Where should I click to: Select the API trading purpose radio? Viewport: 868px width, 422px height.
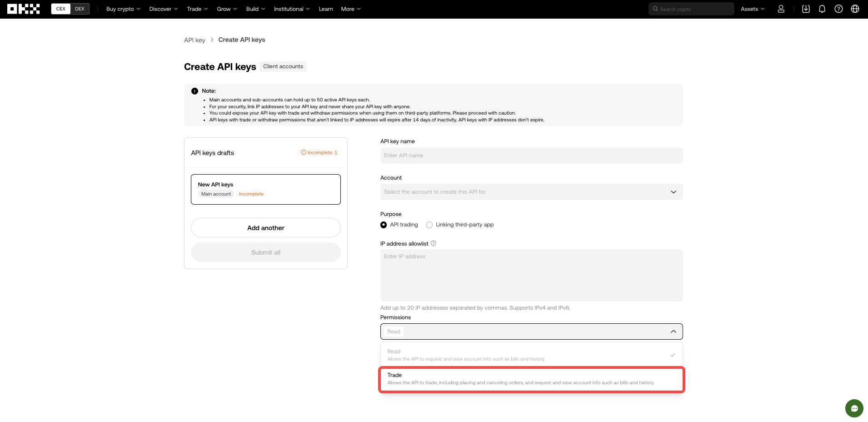pyautogui.click(x=383, y=225)
